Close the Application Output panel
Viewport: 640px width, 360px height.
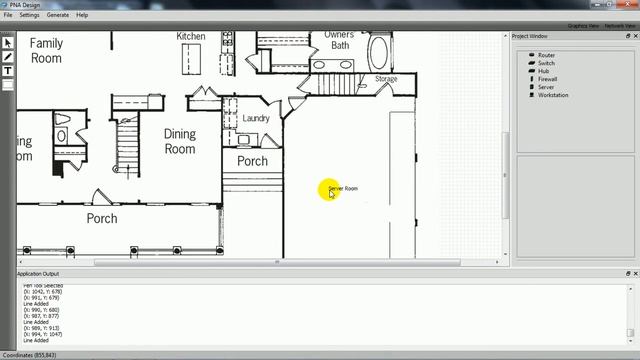tap(636, 273)
